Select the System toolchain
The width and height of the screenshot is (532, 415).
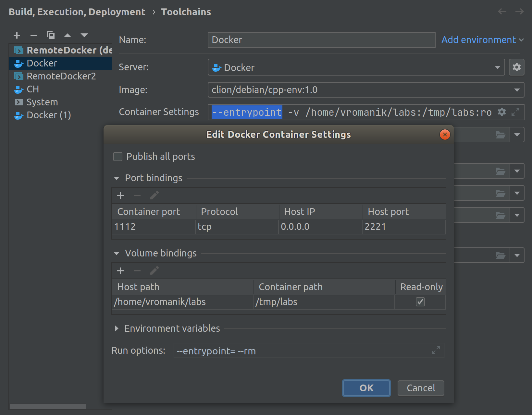[x=42, y=102]
